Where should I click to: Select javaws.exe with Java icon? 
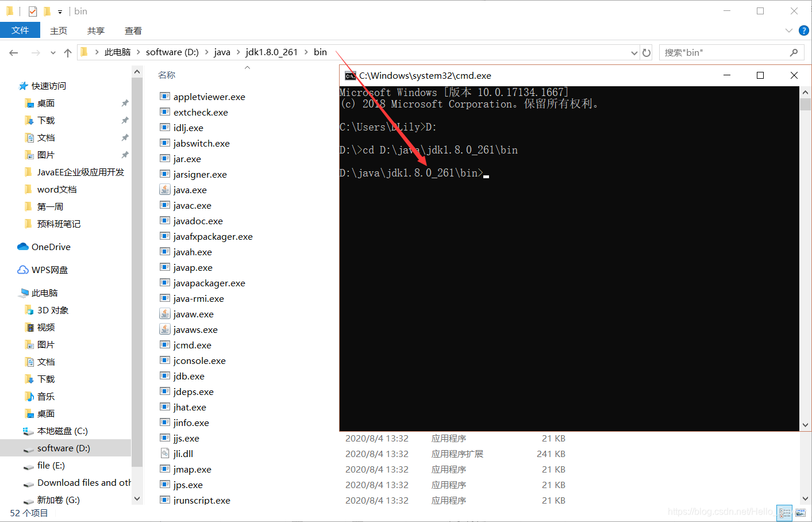195,329
